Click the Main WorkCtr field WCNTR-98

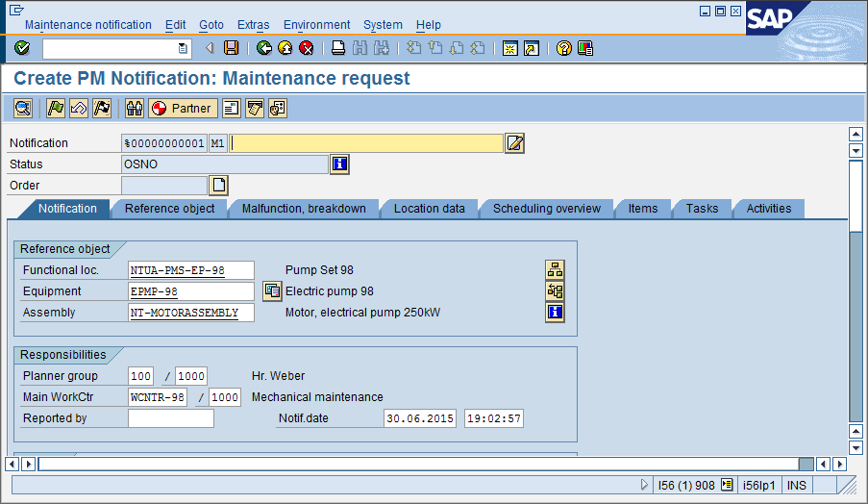158,397
